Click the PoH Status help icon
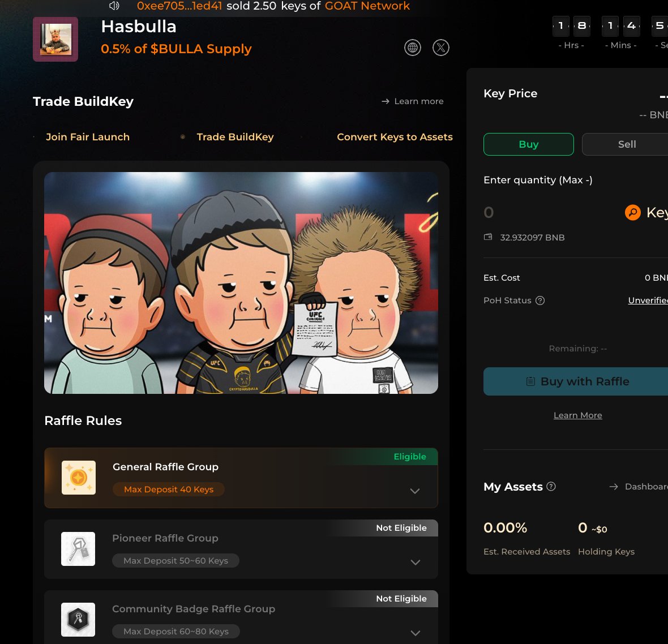 click(540, 300)
